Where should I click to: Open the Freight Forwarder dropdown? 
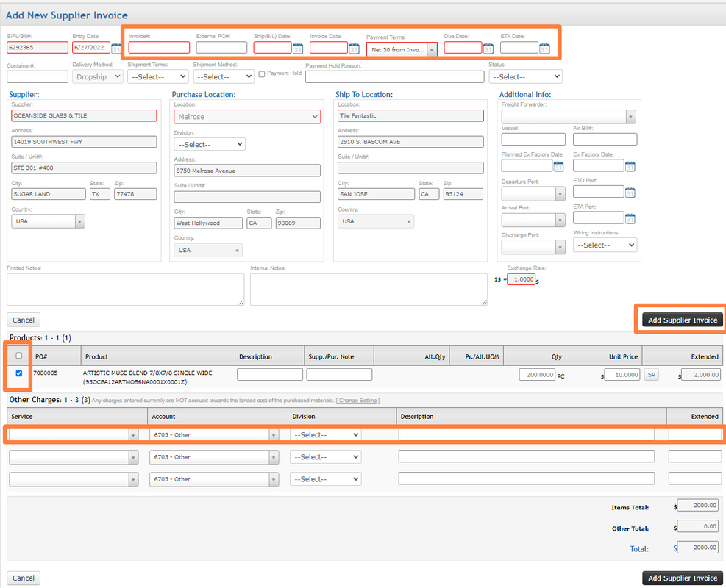(569, 117)
